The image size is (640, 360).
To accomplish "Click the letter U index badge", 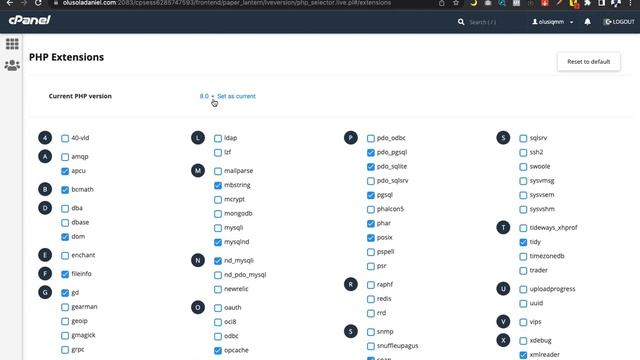I will coord(503,289).
